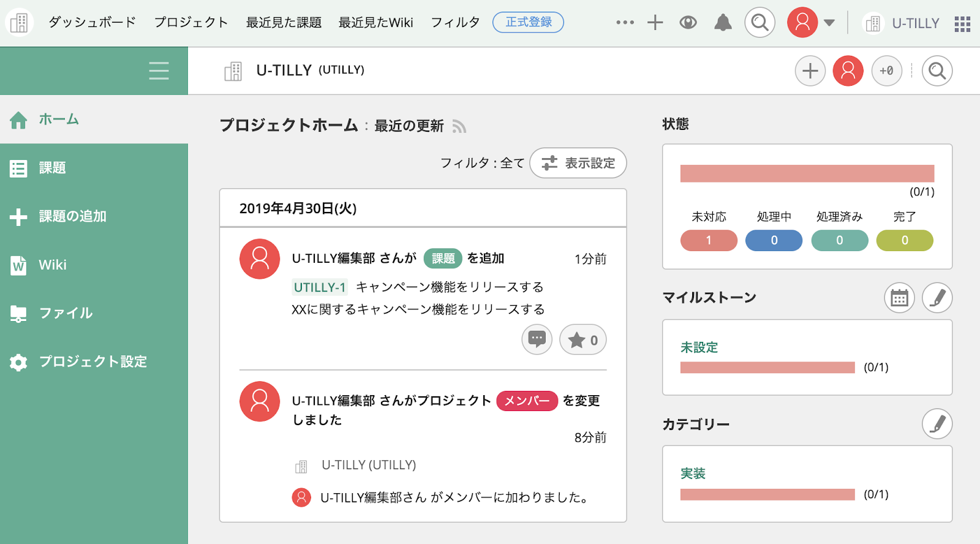Image resolution: width=980 pixels, height=544 pixels.
Task: Edit milestones with the pencil icon
Action: tap(937, 298)
